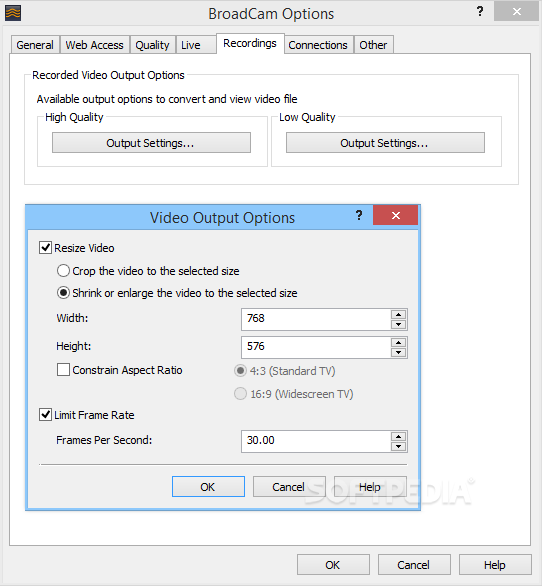Image resolution: width=542 pixels, height=586 pixels.
Task: Toggle the Limit Frame Rate checkbox
Action: [x=45, y=414]
